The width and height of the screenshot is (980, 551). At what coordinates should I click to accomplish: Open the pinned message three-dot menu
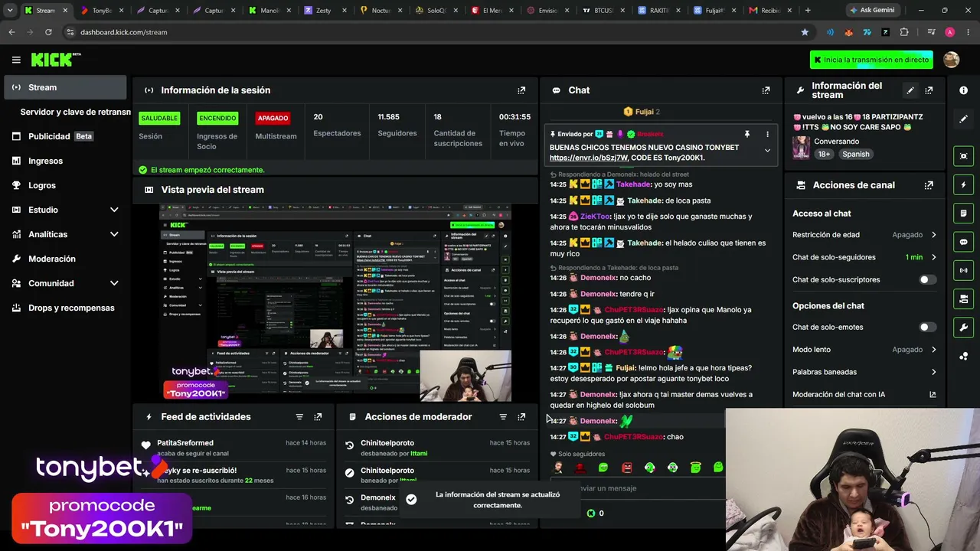coord(767,134)
